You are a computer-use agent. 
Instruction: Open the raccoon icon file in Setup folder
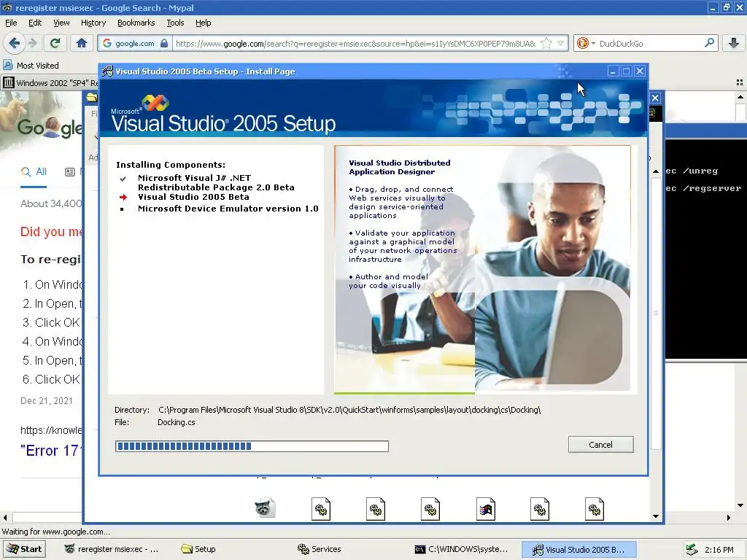[265, 508]
